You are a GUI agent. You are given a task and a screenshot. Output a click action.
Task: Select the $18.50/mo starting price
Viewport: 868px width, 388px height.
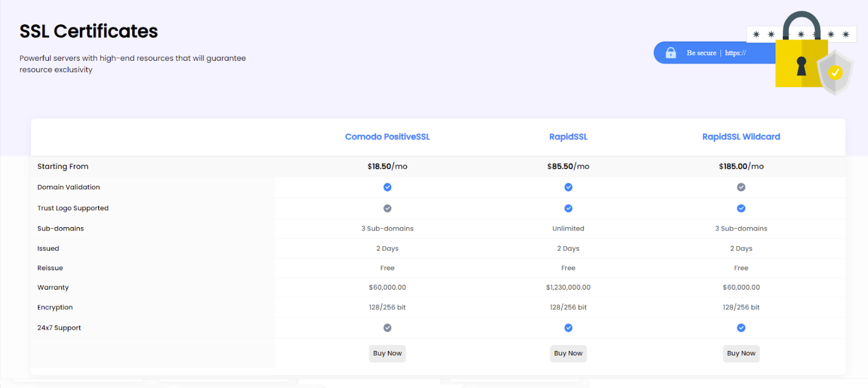pos(387,167)
